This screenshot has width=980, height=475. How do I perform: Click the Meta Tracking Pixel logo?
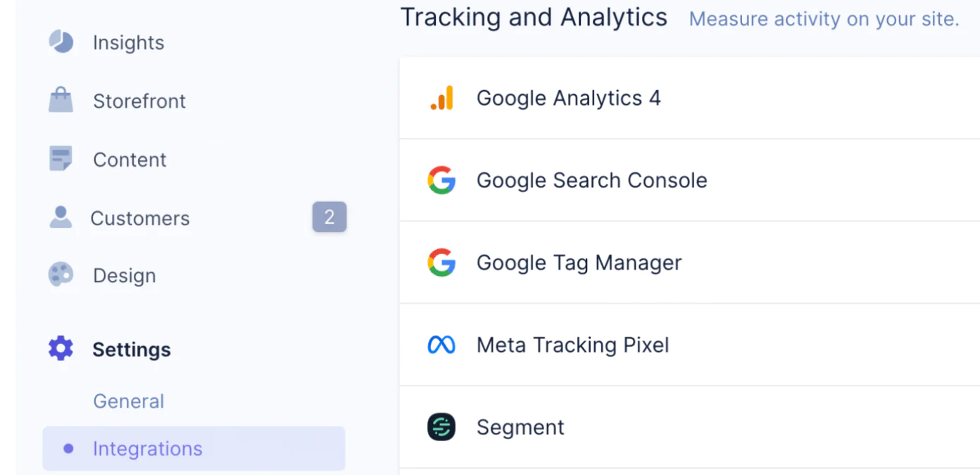(441, 345)
